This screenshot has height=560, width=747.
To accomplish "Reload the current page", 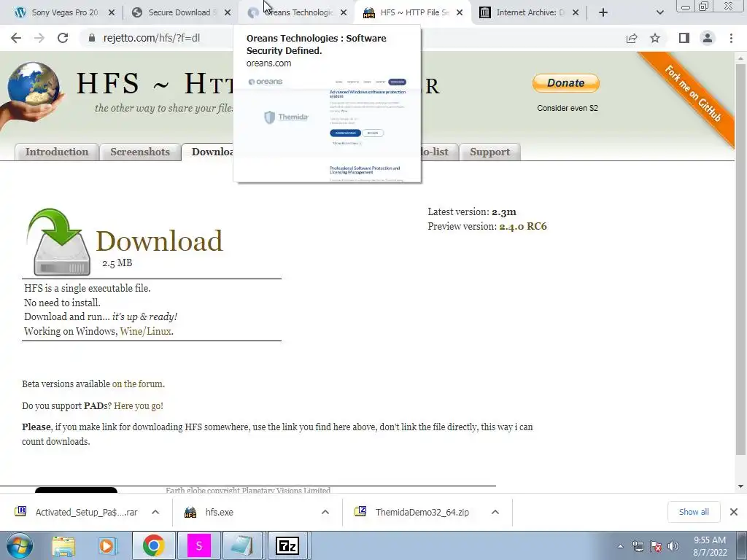I will pos(63,38).
